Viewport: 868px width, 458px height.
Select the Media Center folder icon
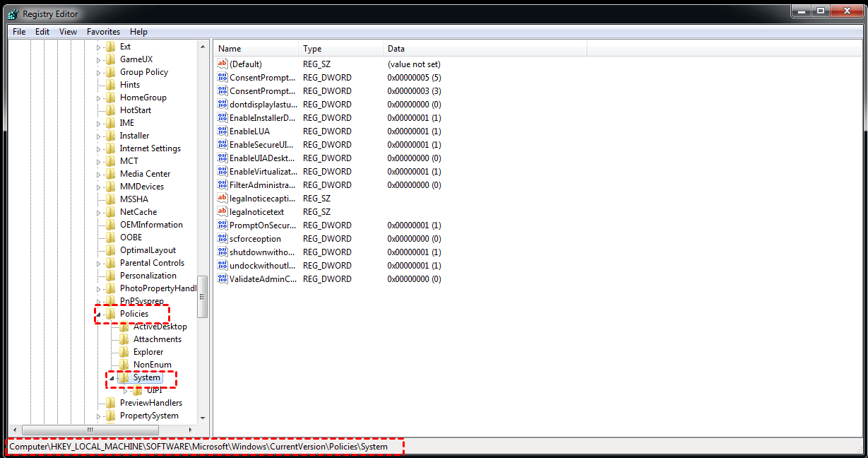(110, 174)
